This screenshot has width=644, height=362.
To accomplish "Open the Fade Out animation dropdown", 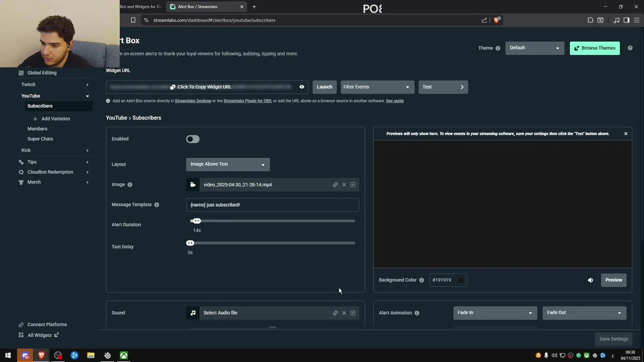I will [x=584, y=313].
